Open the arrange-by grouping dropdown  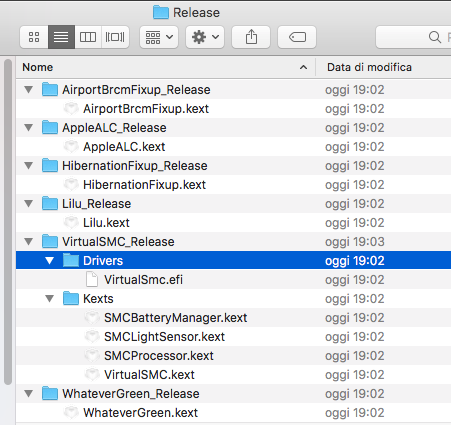159,37
